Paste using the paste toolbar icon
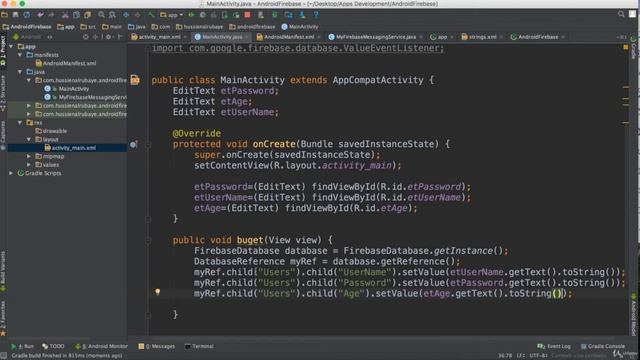Screen dimensions: 640x360 87,15
